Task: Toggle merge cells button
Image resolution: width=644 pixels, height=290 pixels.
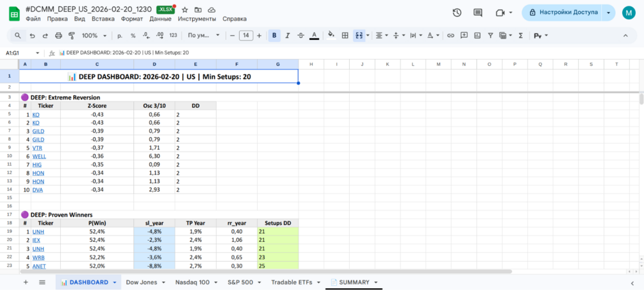Action: click(359, 36)
